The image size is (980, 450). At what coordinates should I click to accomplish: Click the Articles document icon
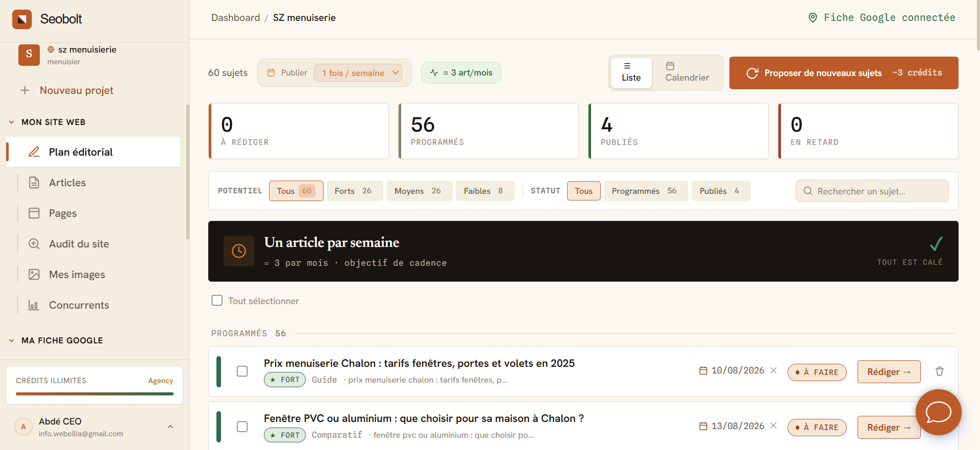(x=34, y=183)
